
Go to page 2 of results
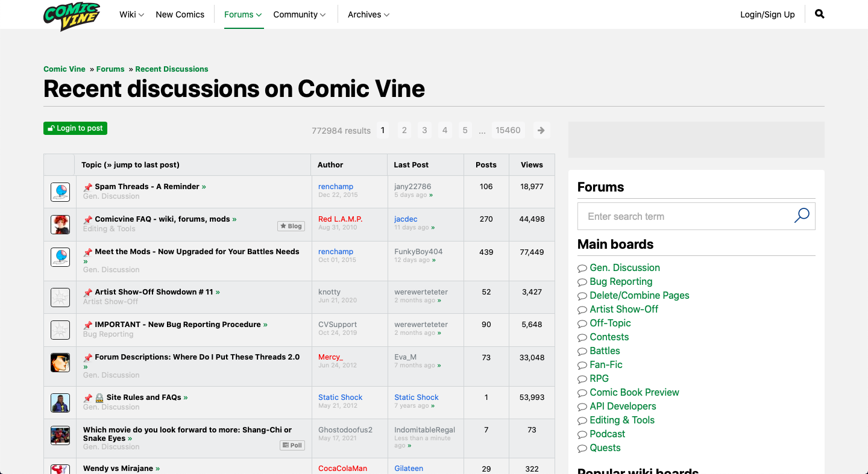pyautogui.click(x=404, y=130)
